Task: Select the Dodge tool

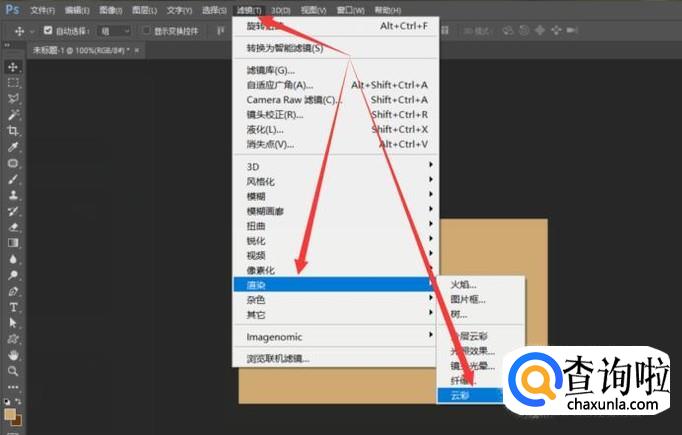Action: (13, 275)
